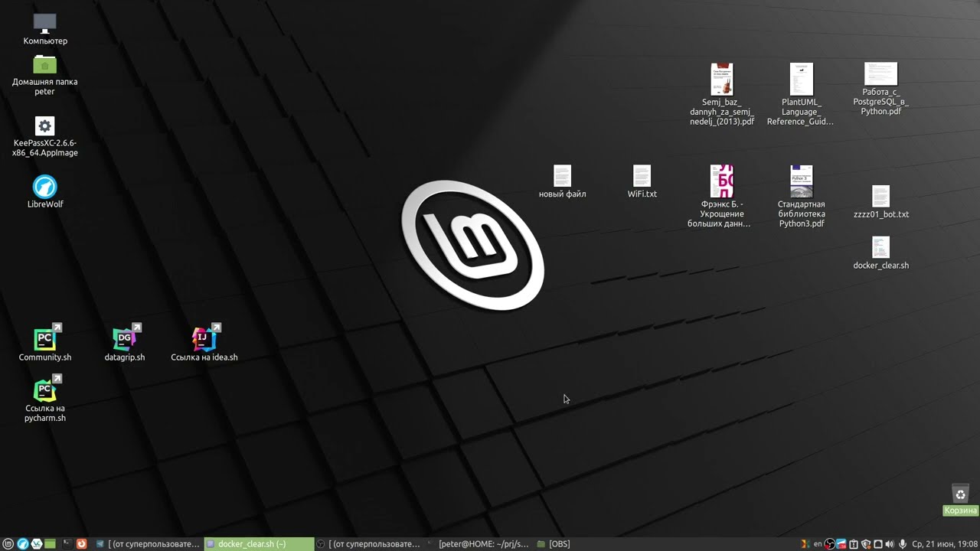This screenshot has height=551, width=980.
Task: Select Стандартная библиотека Python3.pdf
Action: (x=802, y=197)
